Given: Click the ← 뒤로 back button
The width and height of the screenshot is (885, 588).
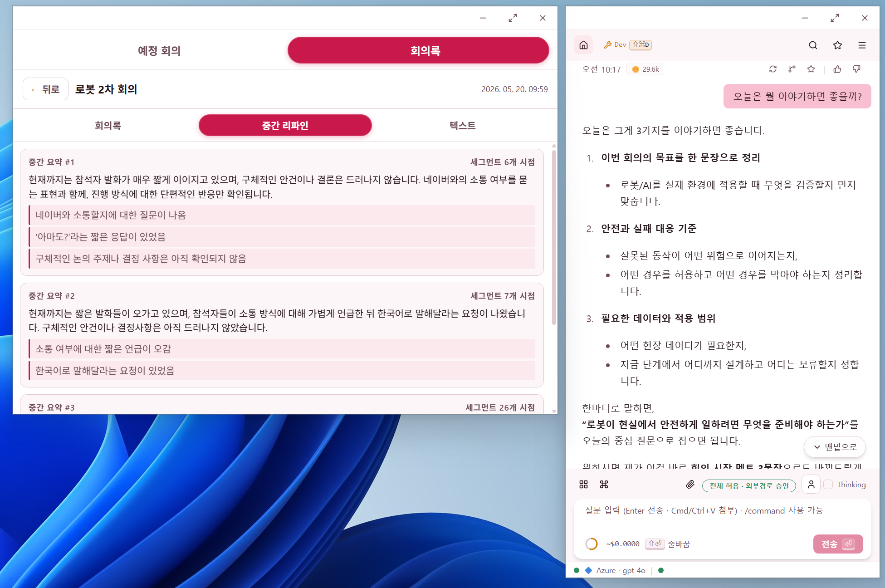Looking at the screenshot, I should point(45,89).
